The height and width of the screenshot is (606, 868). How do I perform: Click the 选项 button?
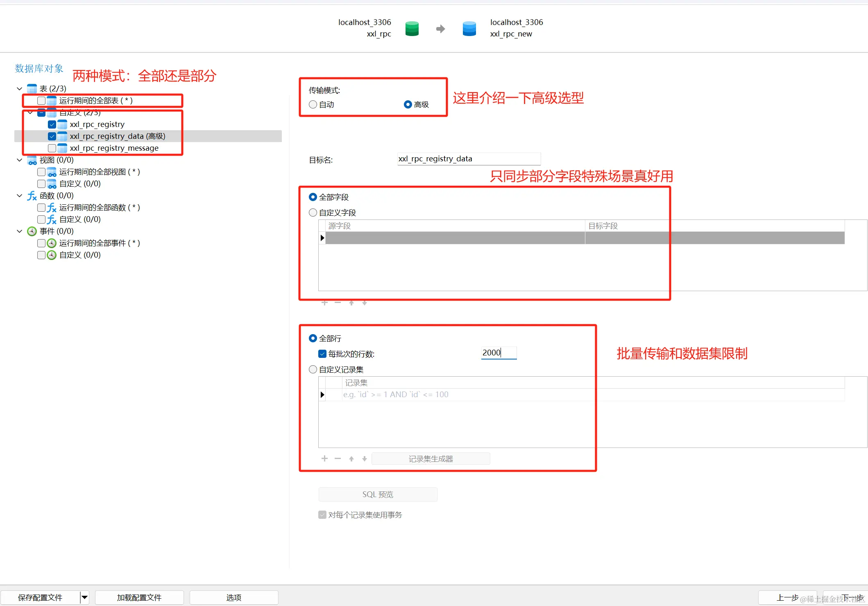[x=234, y=597]
